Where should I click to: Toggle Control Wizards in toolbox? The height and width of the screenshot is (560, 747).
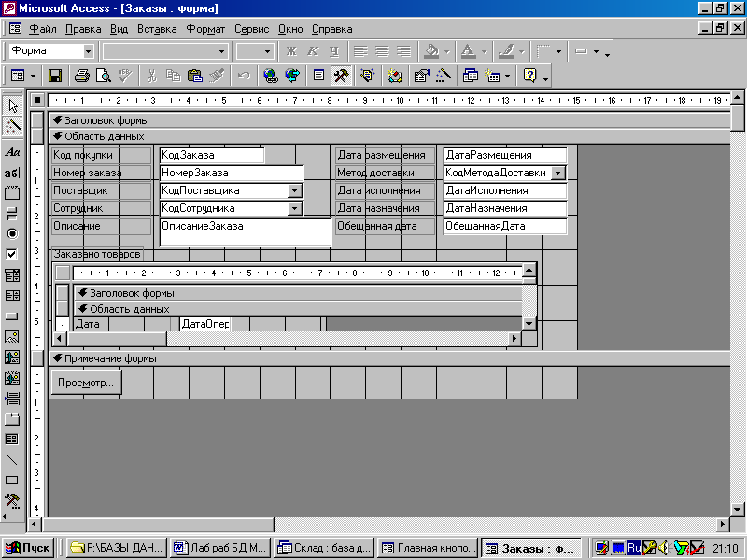(x=12, y=126)
